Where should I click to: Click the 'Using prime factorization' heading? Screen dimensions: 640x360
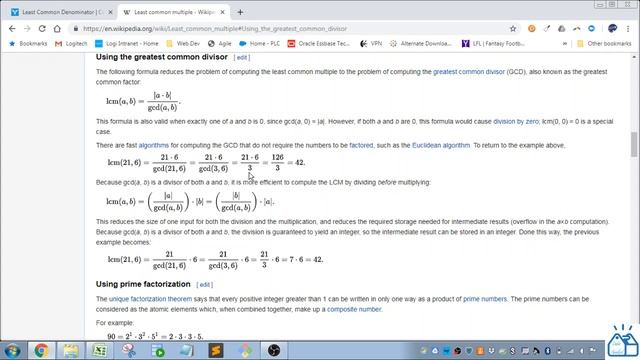click(143, 284)
